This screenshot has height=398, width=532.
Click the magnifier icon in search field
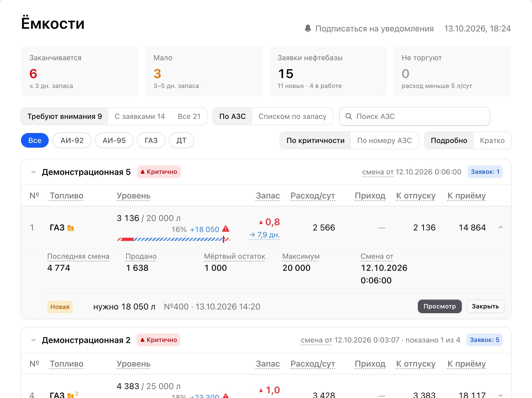pyautogui.click(x=348, y=116)
